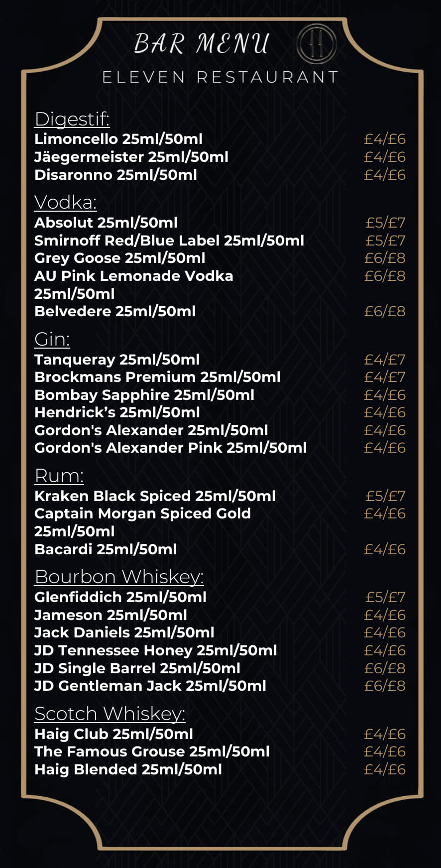Click the Limoncello menu item
Screen dimensions: 441x868
pos(118,139)
